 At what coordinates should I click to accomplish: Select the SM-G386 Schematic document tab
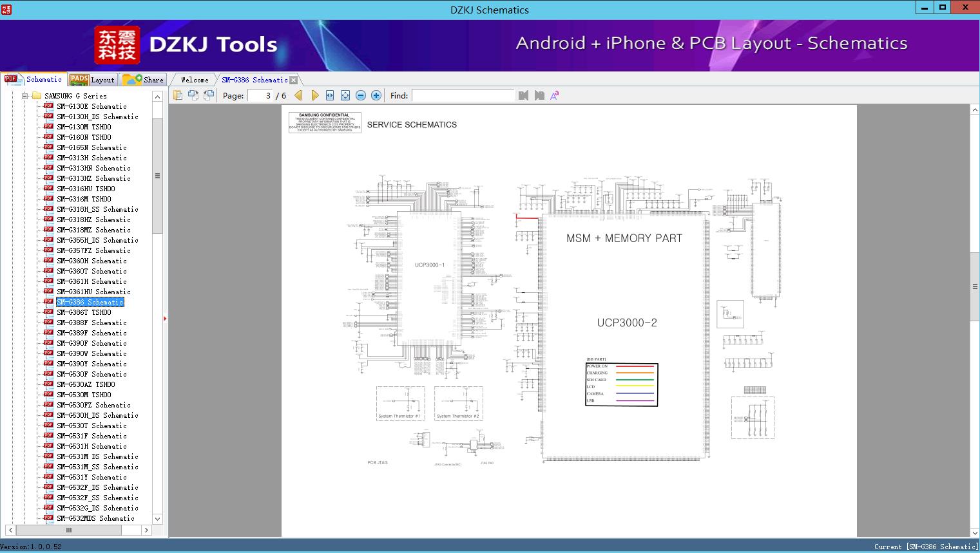coord(255,80)
